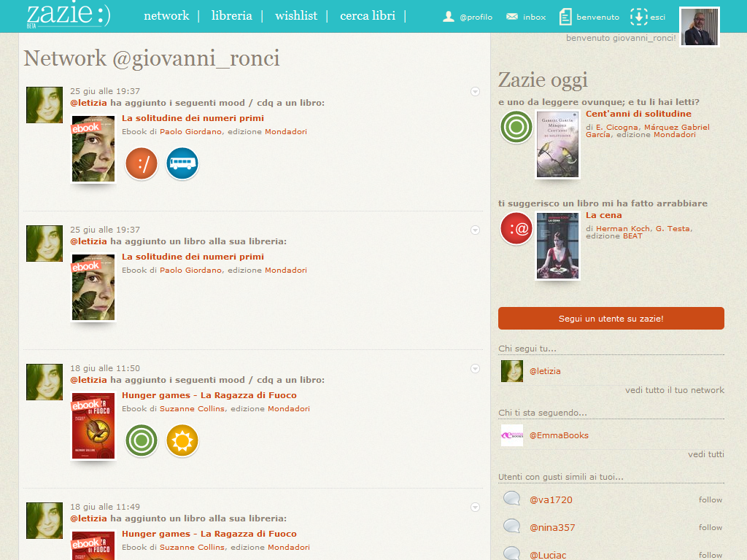Image resolution: width=747 pixels, height=560 pixels.
Task: Click G. Testa translator link
Action: [673, 228]
